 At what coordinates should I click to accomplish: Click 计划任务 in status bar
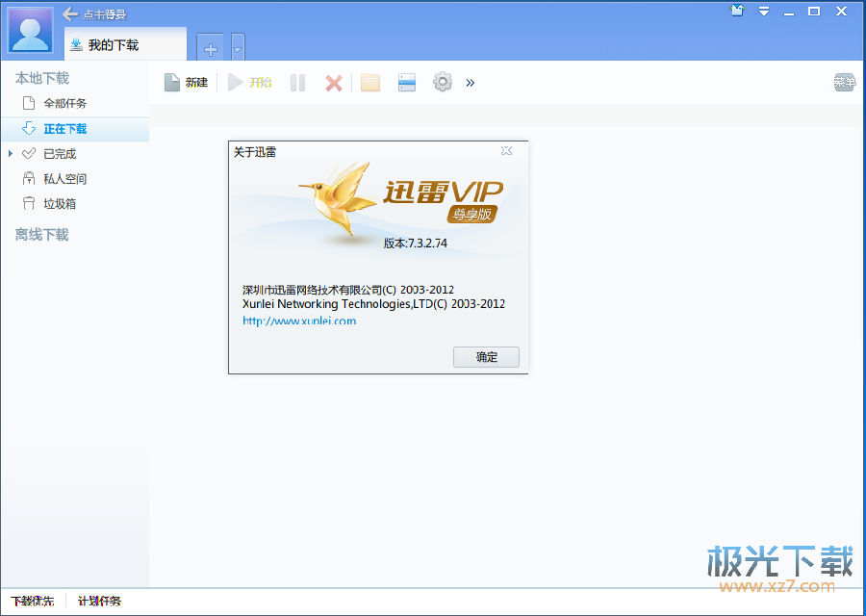(x=99, y=602)
